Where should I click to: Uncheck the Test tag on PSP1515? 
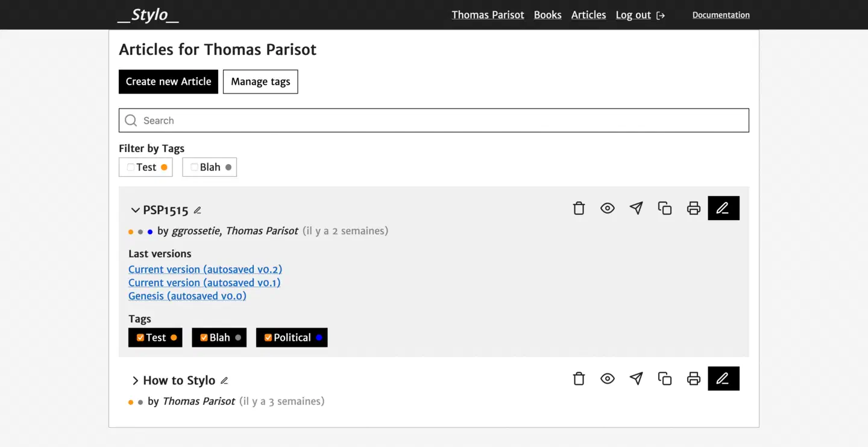pos(140,338)
